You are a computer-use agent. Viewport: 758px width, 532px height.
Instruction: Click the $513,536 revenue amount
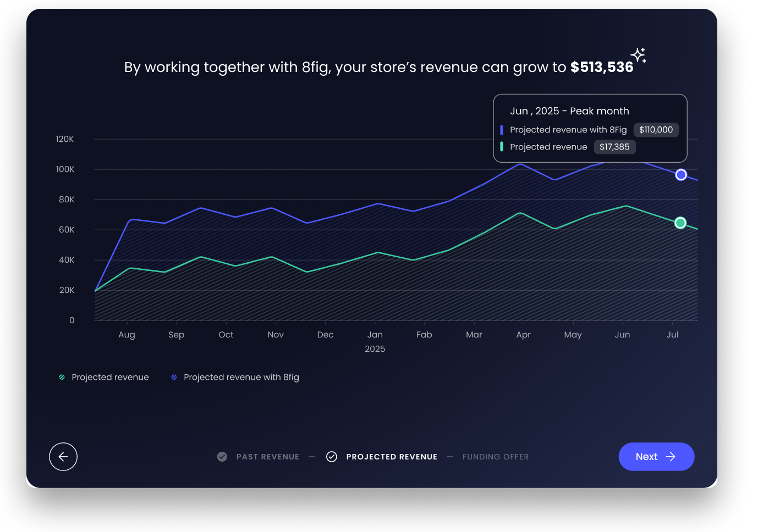(602, 67)
